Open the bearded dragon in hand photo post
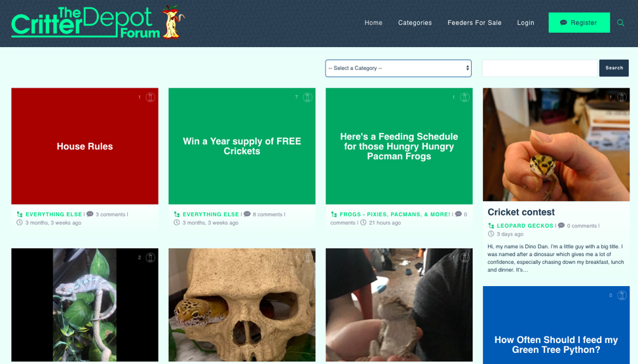The width and height of the screenshot is (638, 364). pos(399,304)
